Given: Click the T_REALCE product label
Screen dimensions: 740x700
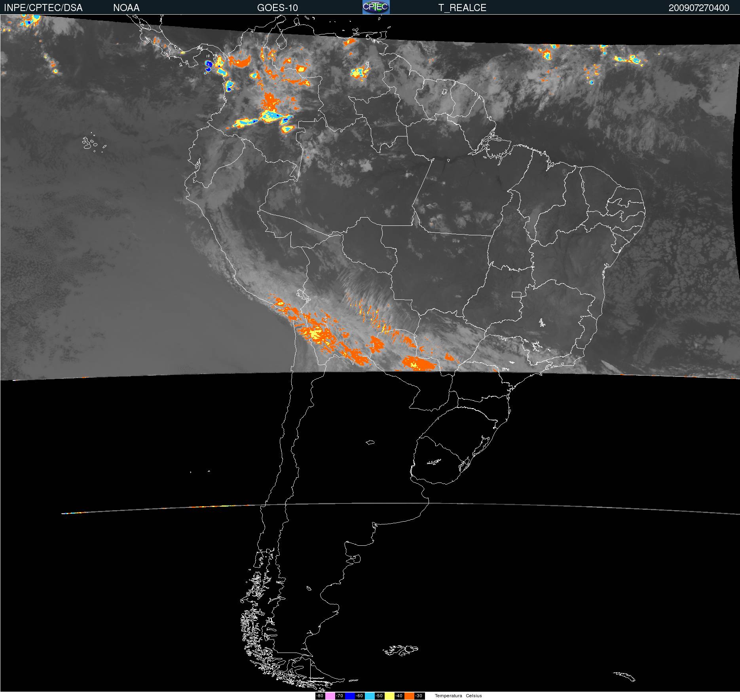Looking at the screenshot, I should pyautogui.click(x=462, y=8).
